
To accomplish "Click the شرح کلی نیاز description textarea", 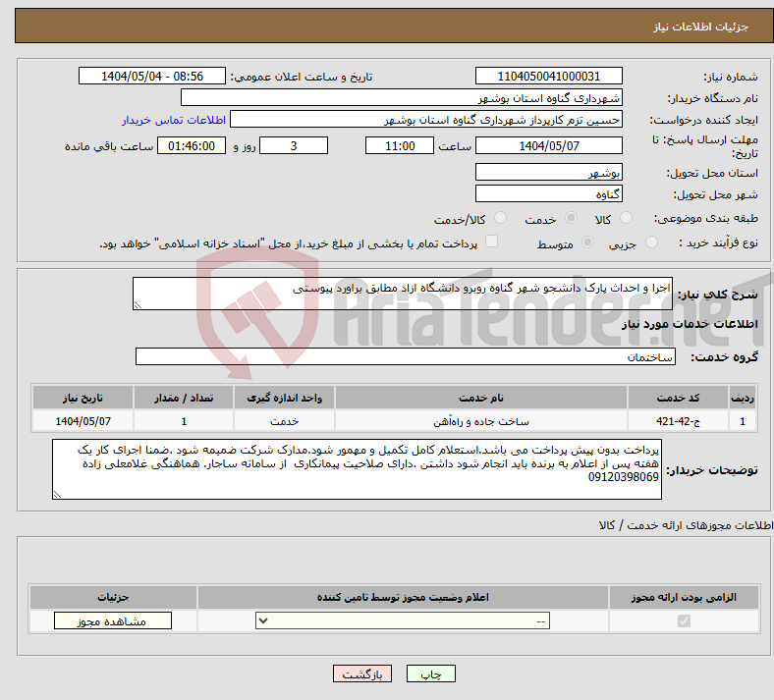I will pyautogui.click(x=403, y=294).
